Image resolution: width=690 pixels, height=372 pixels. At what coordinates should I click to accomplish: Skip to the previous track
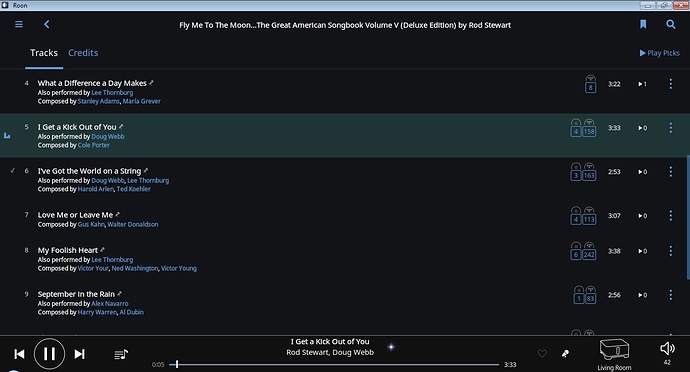pyautogui.click(x=19, y=354)
